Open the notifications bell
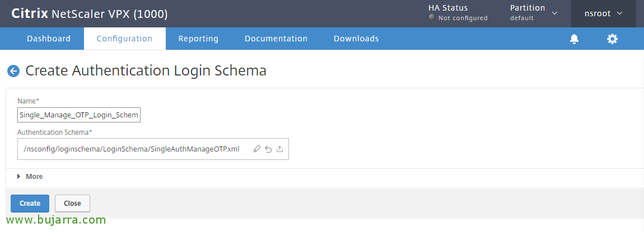 pyautogui.click(x=574, y=39)
